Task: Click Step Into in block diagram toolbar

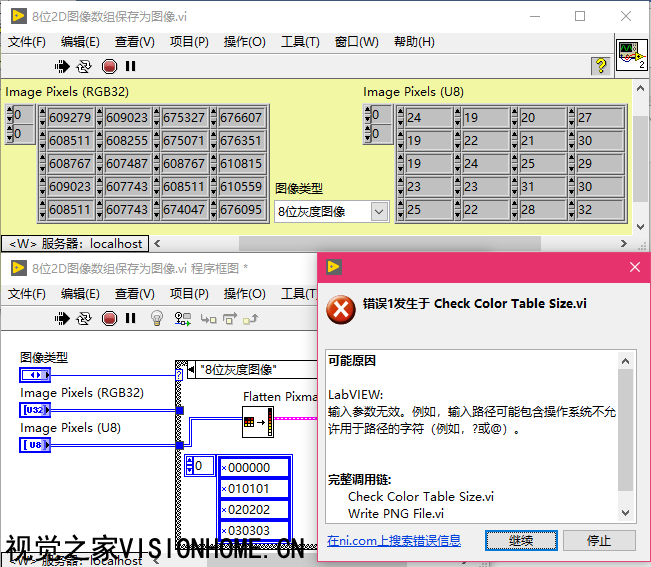Action: tap(209, 318)
